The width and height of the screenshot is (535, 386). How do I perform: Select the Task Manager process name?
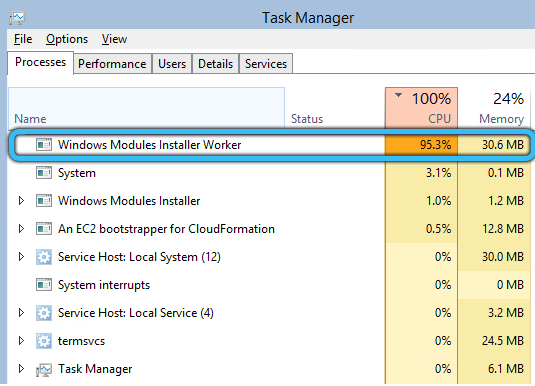click(x=95, y=369)
